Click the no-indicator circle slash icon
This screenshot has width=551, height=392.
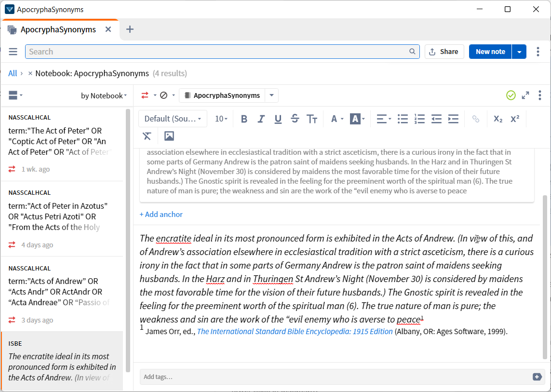coord(164,95)
